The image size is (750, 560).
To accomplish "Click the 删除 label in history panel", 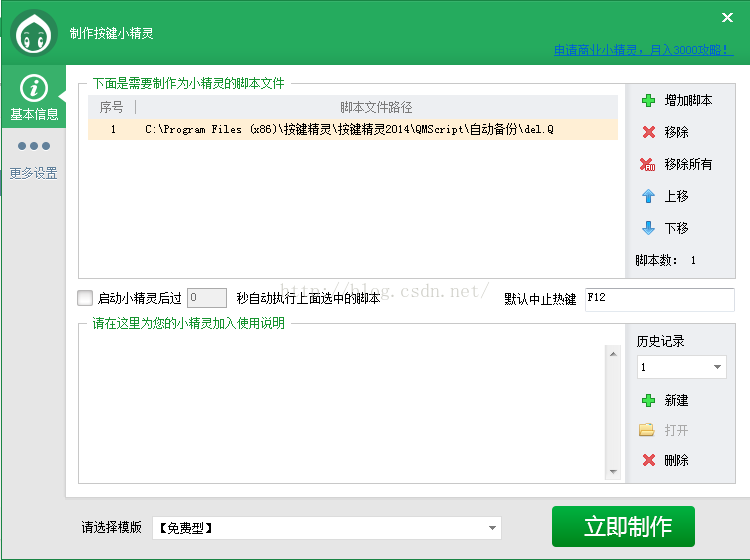I will point(676,460).
